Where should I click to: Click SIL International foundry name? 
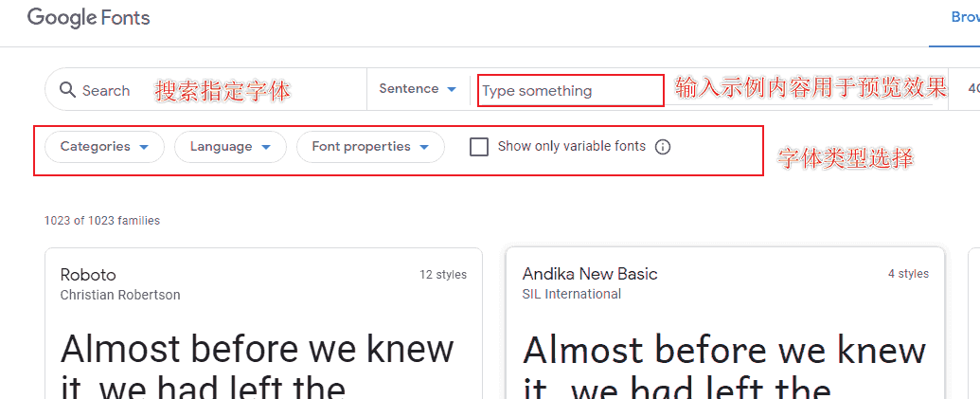tap(572, 294)
